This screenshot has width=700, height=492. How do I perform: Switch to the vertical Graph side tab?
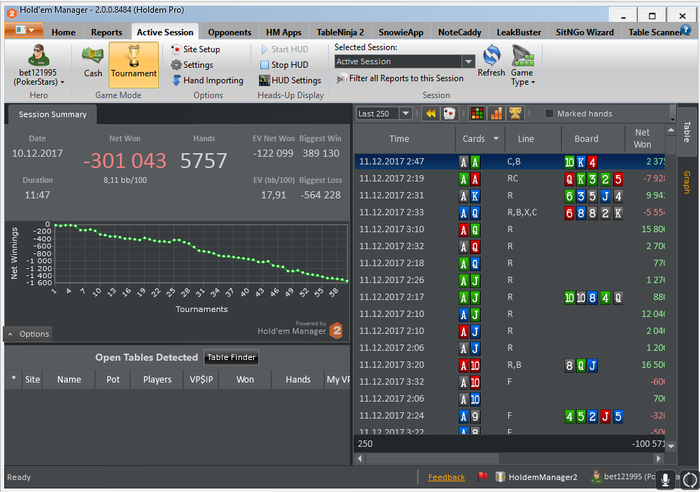687,182
